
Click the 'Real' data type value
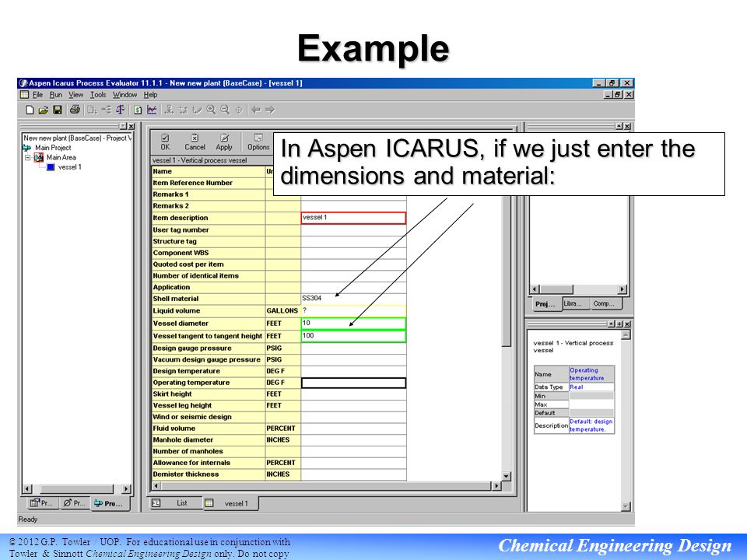pyautogui.click(x=576, y=387)
